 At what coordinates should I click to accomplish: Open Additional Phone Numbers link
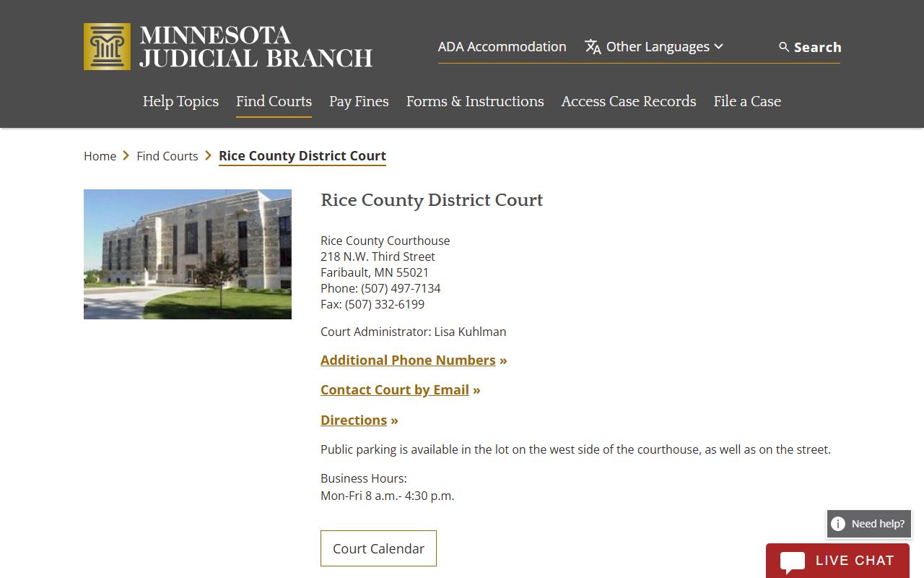[408, 360]
